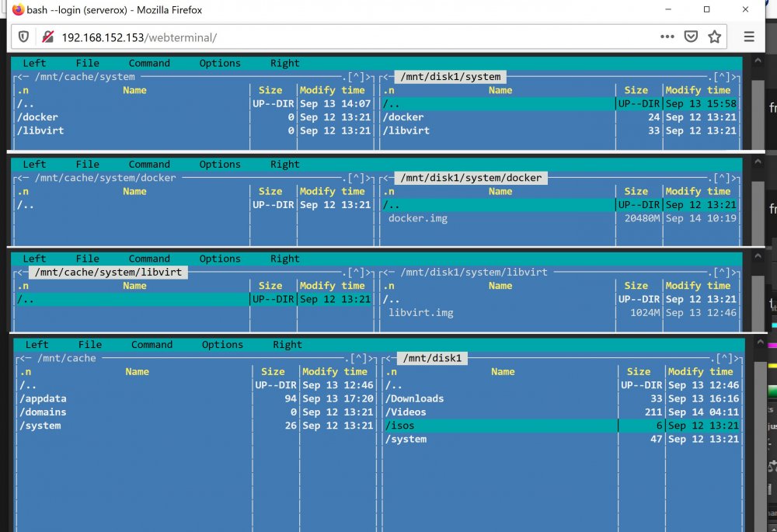Toggle .n sort indicator in /mnt/cache panel
The image size is (777, 532).
[26, 371]
